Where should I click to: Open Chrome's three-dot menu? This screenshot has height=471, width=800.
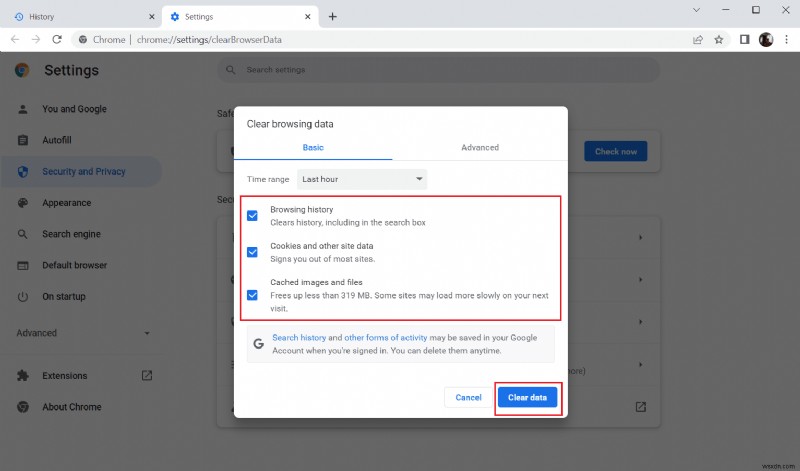click(786, 39)
